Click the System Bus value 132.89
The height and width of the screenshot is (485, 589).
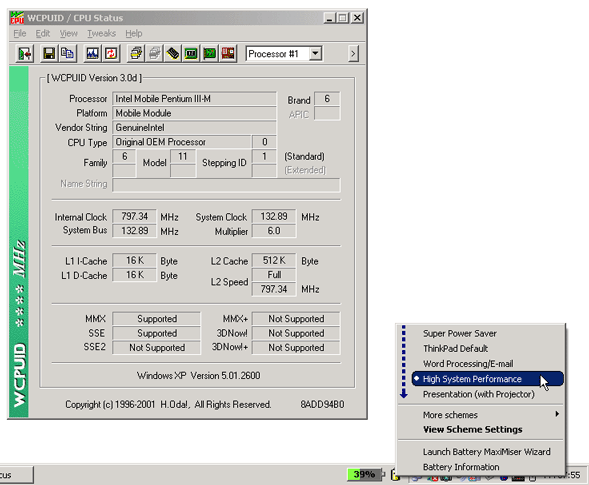[134, 231]
